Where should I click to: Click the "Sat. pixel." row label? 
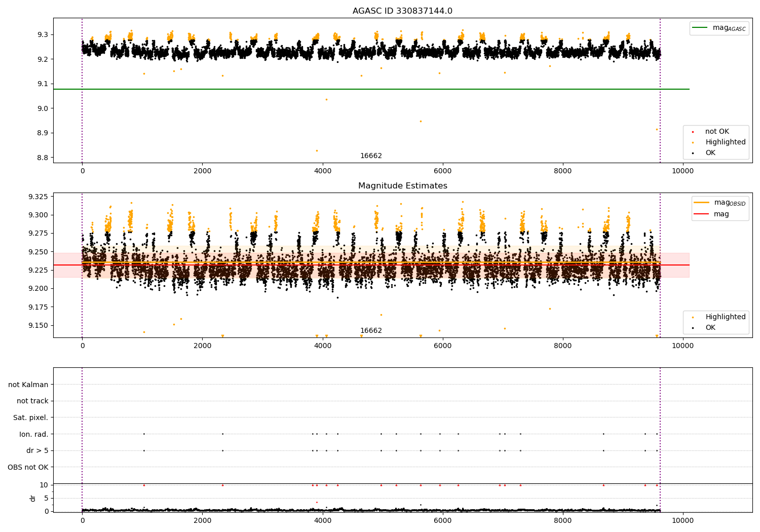tap(30, 417)
